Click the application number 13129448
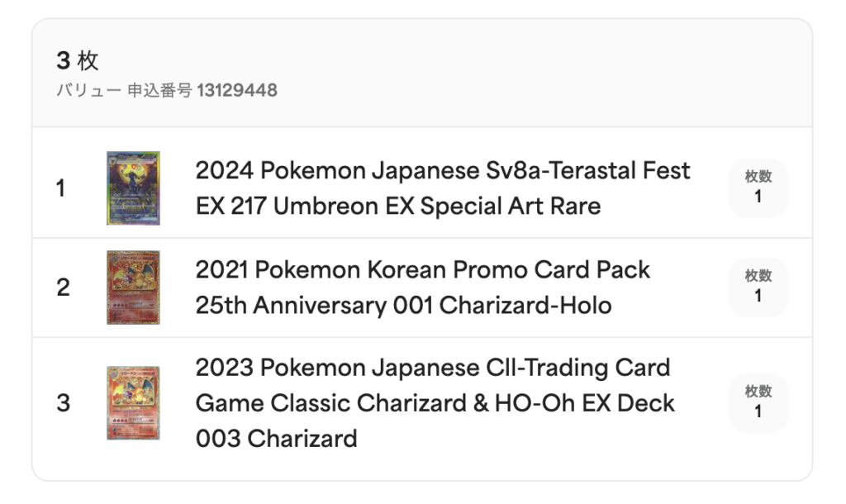846x504 pixels. (237, 90)
